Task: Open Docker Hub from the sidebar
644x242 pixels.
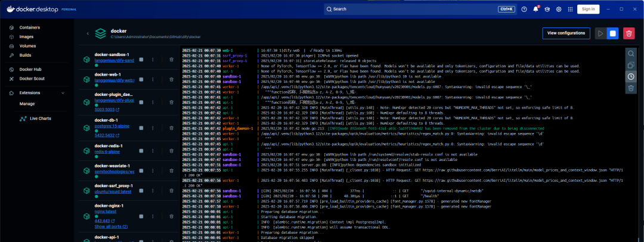Action: pos(30,69)
